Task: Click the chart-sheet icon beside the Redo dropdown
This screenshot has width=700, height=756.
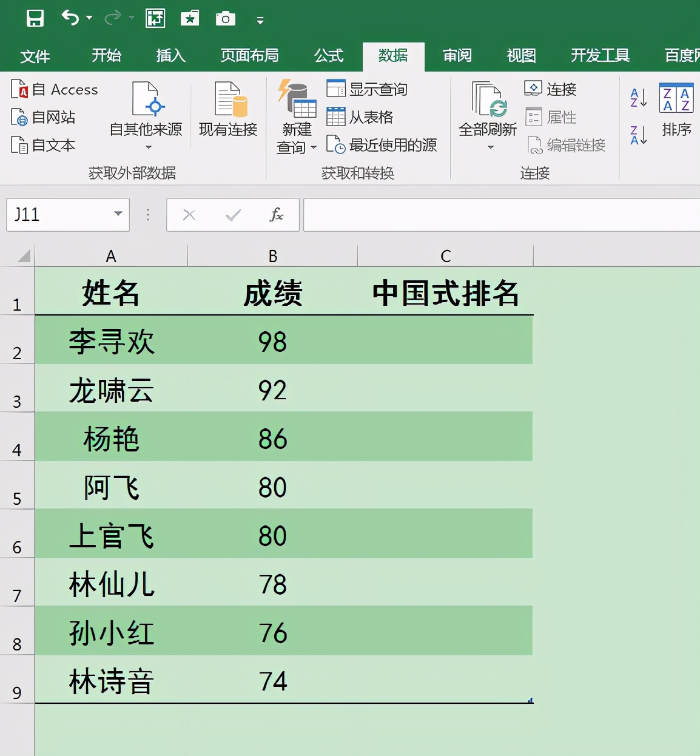Action: click(x=155, y=18)
